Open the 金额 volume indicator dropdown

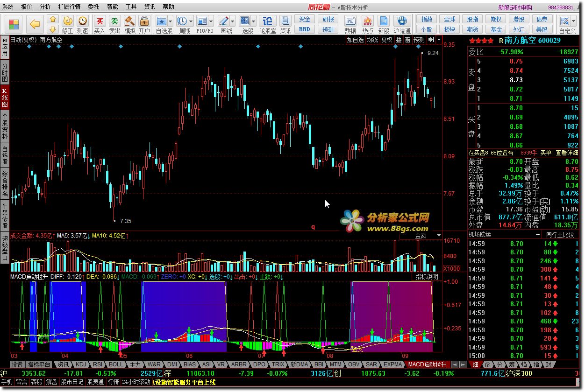pyautogui.click(x=439, y=236)
